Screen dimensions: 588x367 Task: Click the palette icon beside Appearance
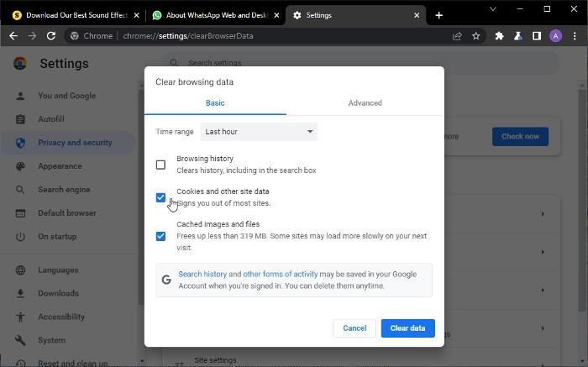pyautogui.click(x=20, y=166)
